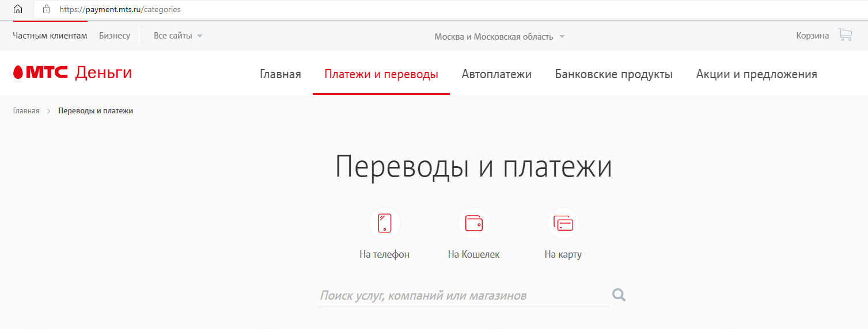The image size is (868, 329).
Task: Open site info via lock icon
Action: pos(47,9)
